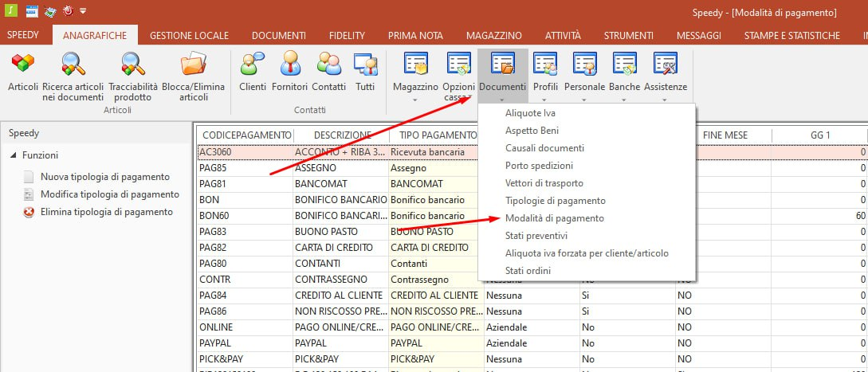
Task: Expand the Magazzino dropdown button
Action: click(x=415, y=100)
